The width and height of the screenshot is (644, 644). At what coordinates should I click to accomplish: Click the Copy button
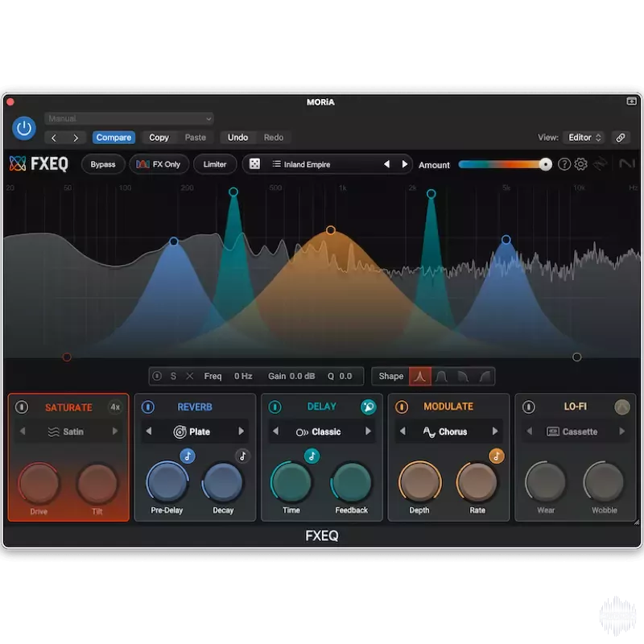click(x=159, y=138)
